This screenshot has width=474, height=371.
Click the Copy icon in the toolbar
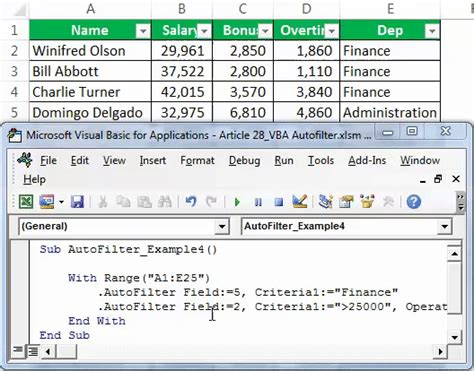123,202
